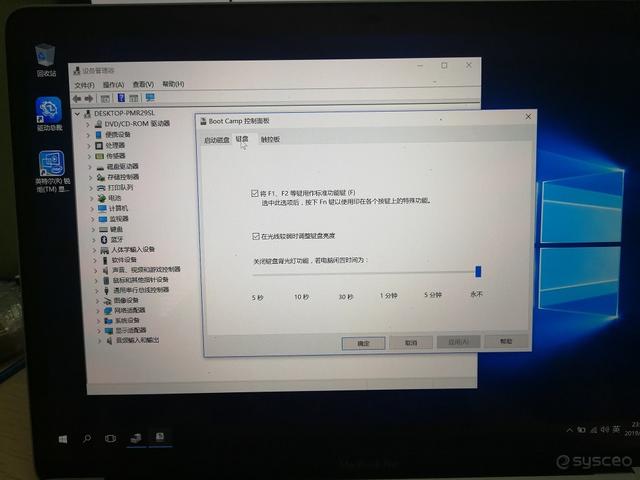Click the taskbar search magnifier icon
Viewport: 640px width, 480px height.
tap(87, 439)
